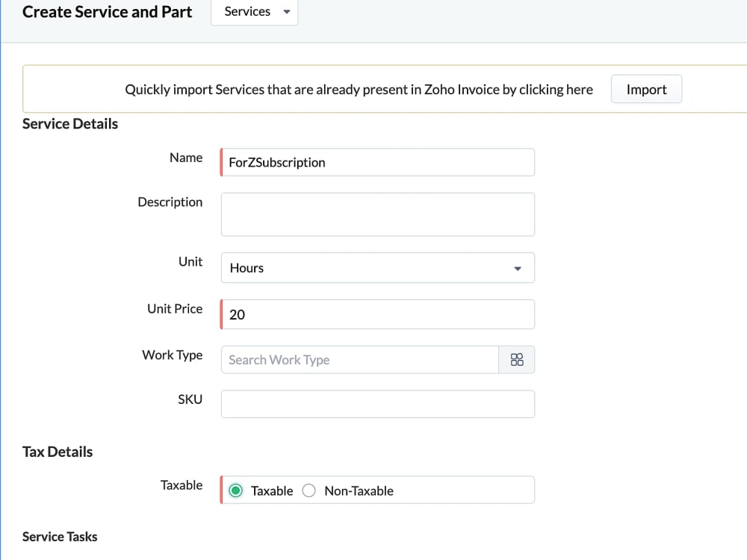This screenshot has height=560, width=747.
Task: Click the Service Tasks section label
Action: coord(60,536)
